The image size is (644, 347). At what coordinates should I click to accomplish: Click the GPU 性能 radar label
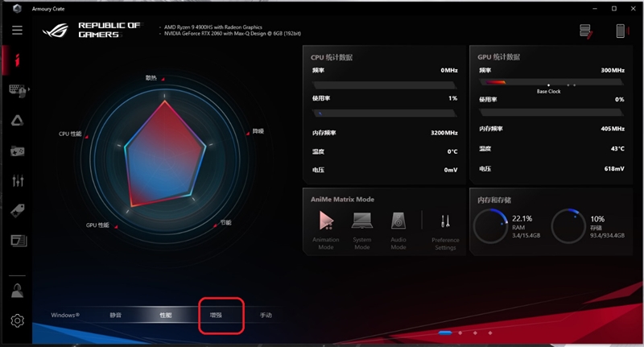97,225
